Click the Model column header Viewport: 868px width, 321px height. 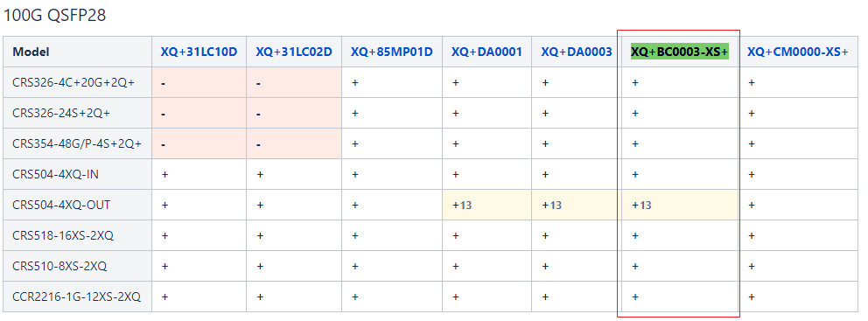(x=31, y=52)
